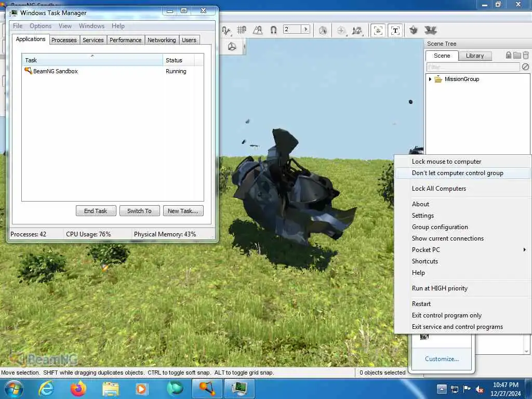This screenshot has width=532, height=399.
Task: Open Task Manager Help menu
Action: (118, 26)
